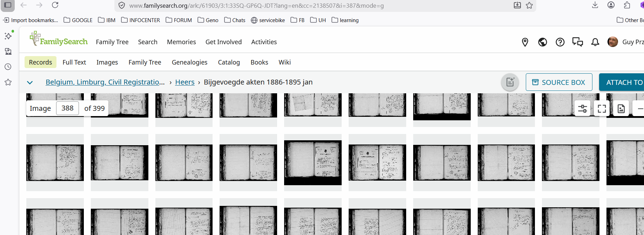This screenshot has height=235, width=644.
Task: Go forward with the browser forward arrow
Action: 39,5
